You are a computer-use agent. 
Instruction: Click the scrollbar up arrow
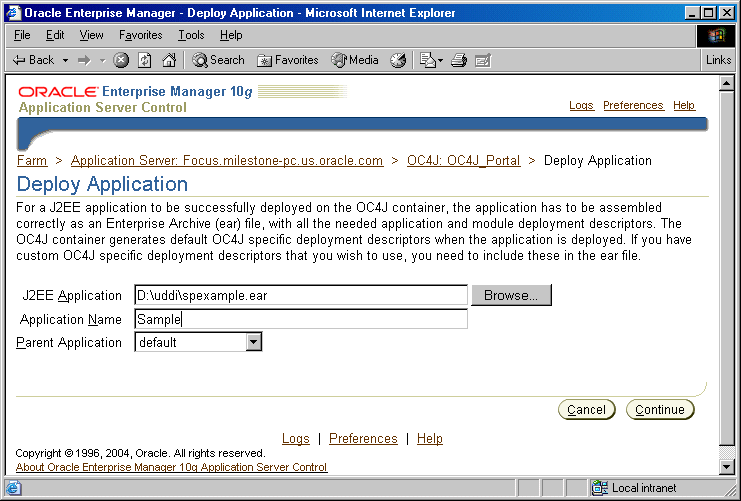[x=726, y=84]
